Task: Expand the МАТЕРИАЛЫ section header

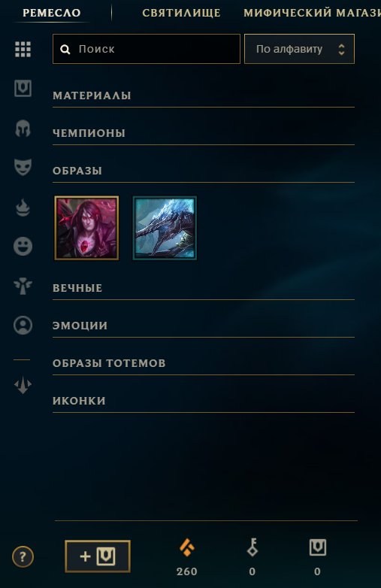Action: (204, 96)
